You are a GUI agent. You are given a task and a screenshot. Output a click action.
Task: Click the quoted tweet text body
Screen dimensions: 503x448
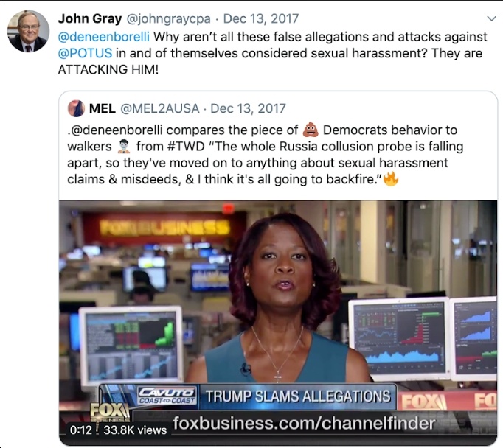pos(266,155)
